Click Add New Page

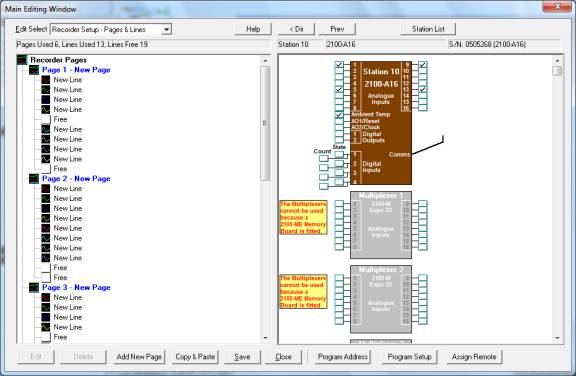click(x=139, y=357)
